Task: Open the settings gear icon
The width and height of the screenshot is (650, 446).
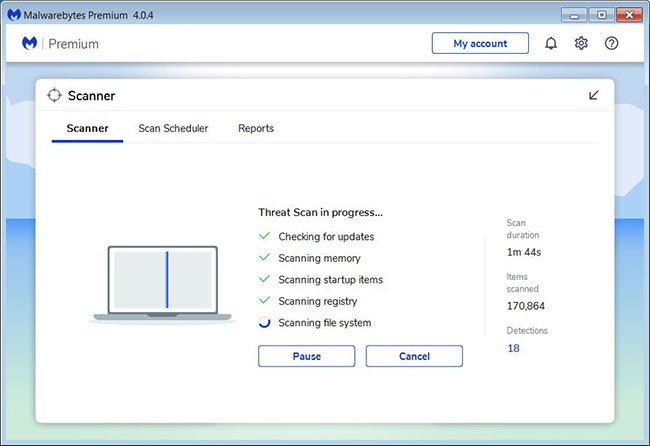Action: pos(581,43)
